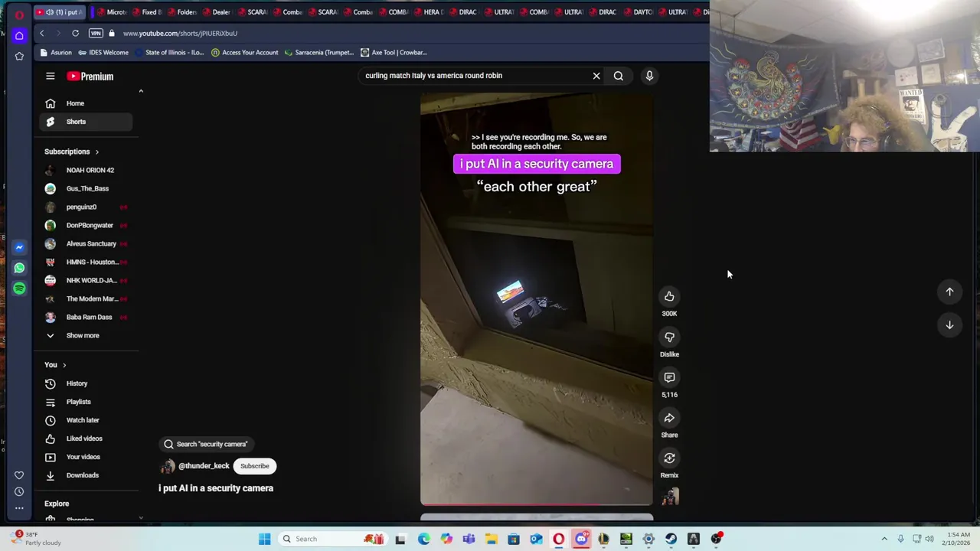This screenshot has height=551, width=980.
Task: Expand the Subscriptions section
Action: 71,152
